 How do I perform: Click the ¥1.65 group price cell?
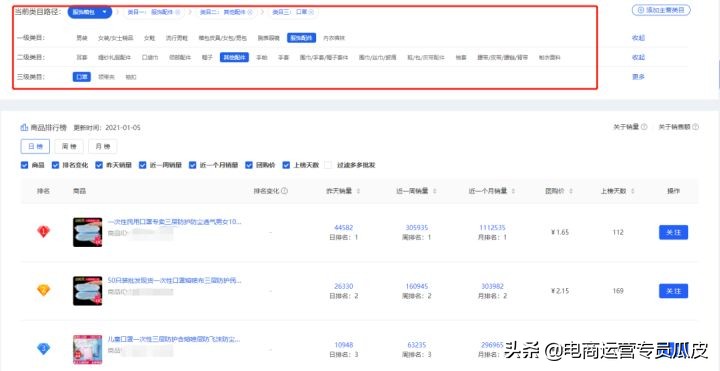pos(560,232)
